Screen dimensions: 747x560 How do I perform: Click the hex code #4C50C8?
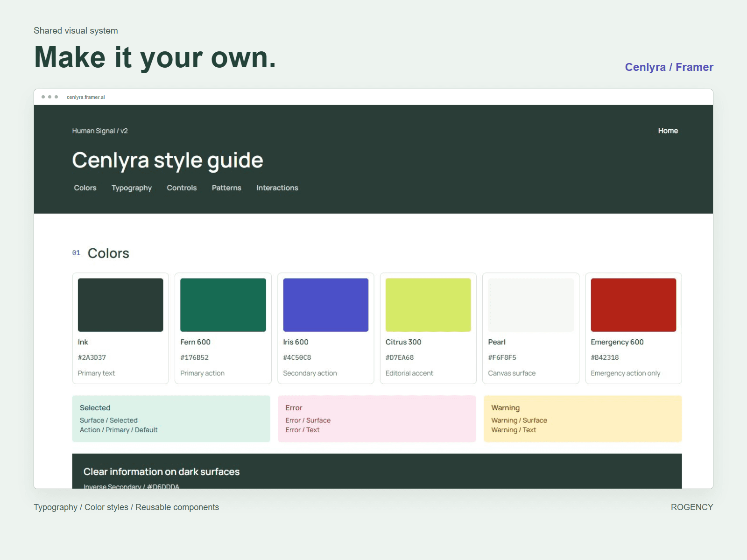[297, 357]
